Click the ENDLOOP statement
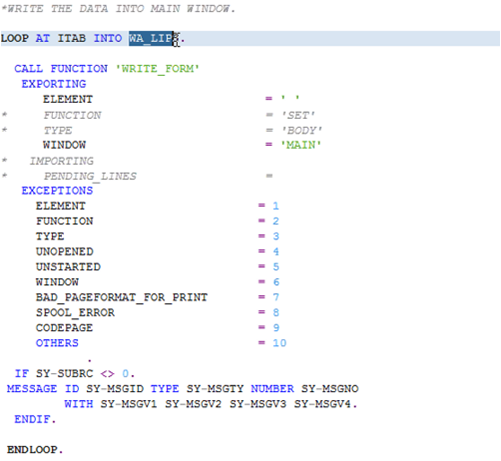This screenshot has width=501, height=461. tap(35, 450)
